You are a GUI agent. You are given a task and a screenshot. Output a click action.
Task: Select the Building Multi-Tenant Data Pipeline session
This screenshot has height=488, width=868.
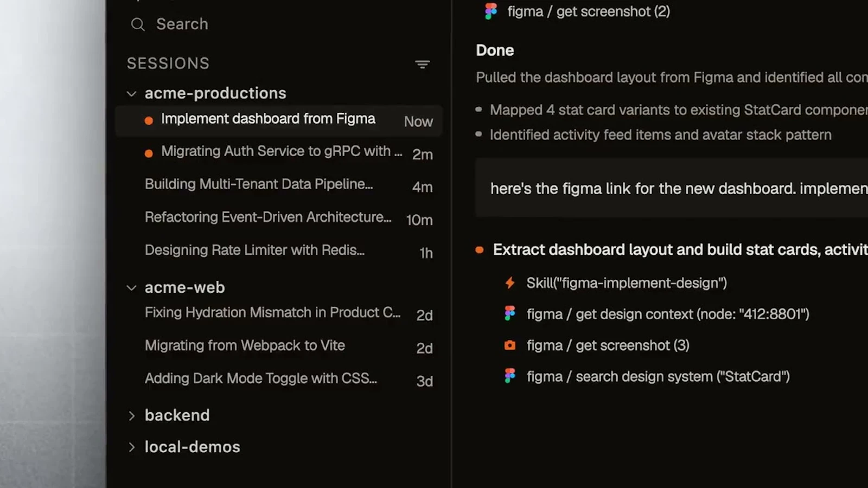258,184
